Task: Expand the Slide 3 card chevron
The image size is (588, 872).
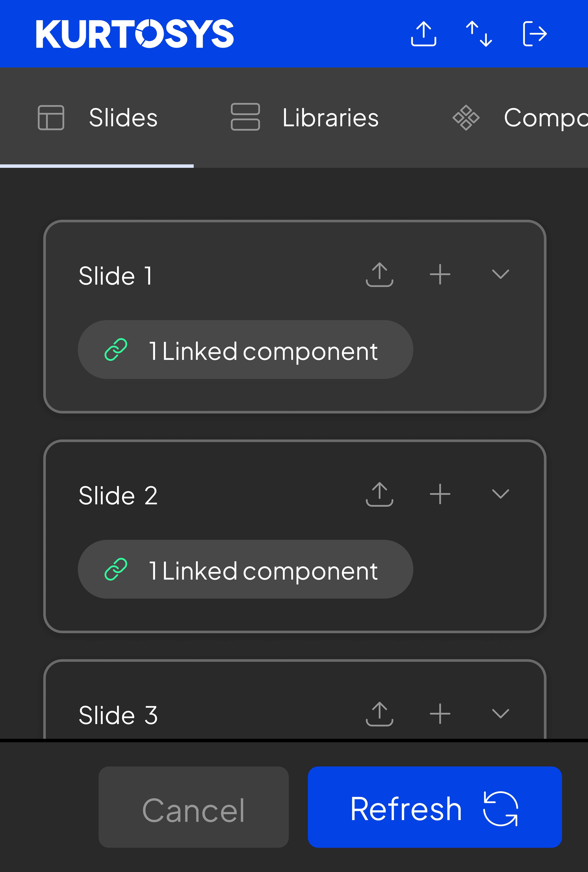Action: [x=500, y=714]
